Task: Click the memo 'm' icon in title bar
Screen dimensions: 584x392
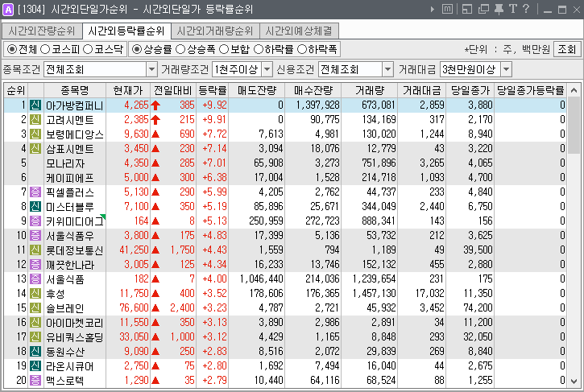Action: (447, 9)
